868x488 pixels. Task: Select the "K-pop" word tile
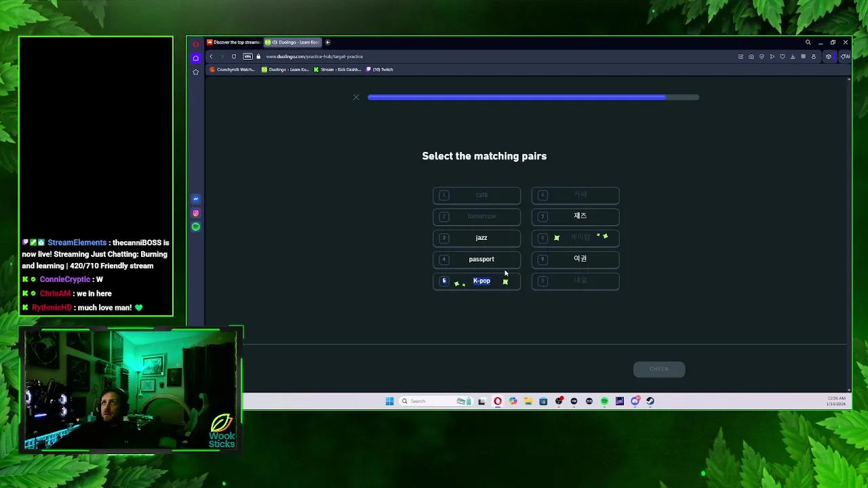coord(477,281)
